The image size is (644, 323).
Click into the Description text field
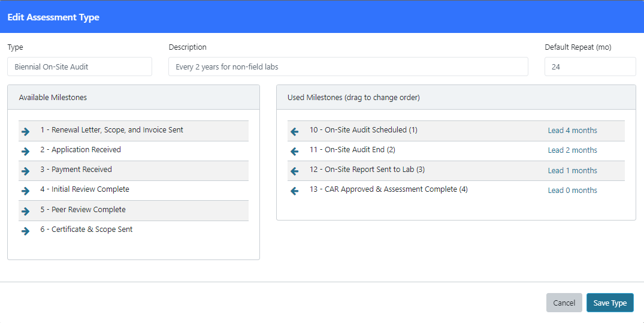tap(348, 67)
